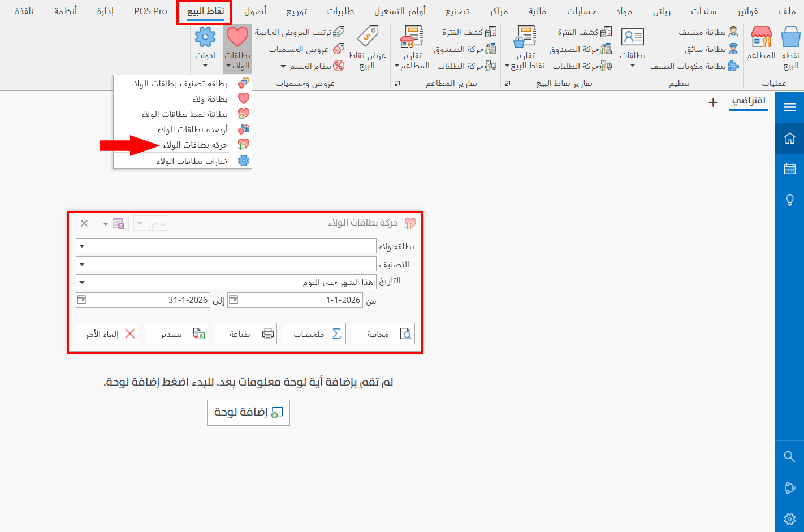The height and width of the screenshot is (532, 804).
Task: Go to home in the sidebar
Action: [790, 138]
